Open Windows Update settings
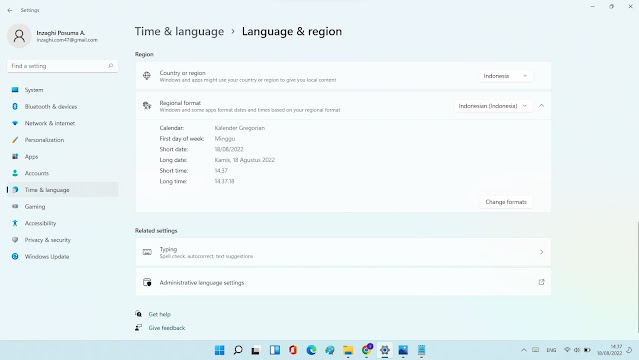 (x=62, y=257)
